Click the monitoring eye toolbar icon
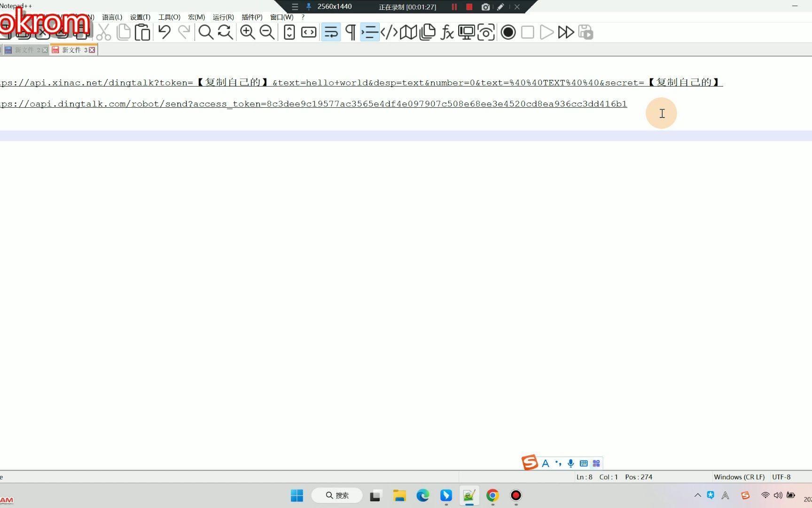The width and height of the screenshot is (812, 508). click(486, 32)
